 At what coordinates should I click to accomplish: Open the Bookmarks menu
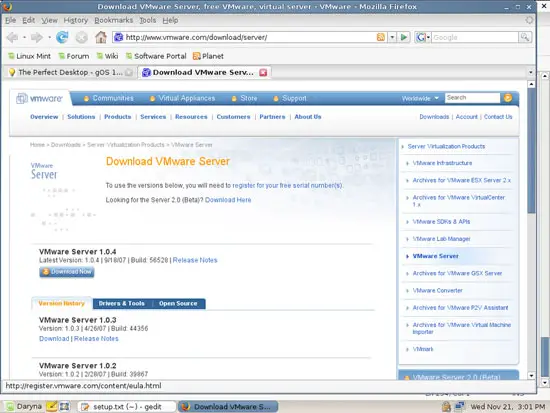coord(114,20)
